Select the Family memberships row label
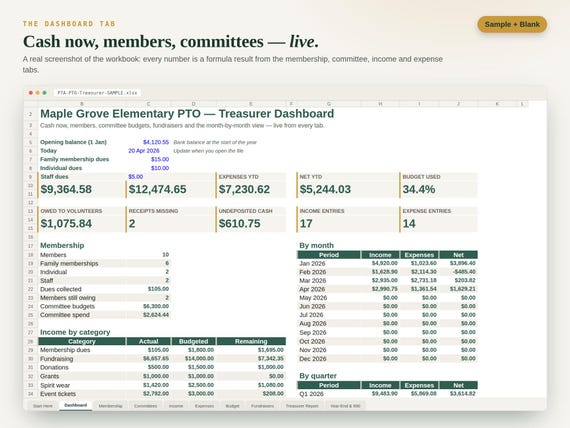This screenshot has width=570, height=428. (69, 263)
